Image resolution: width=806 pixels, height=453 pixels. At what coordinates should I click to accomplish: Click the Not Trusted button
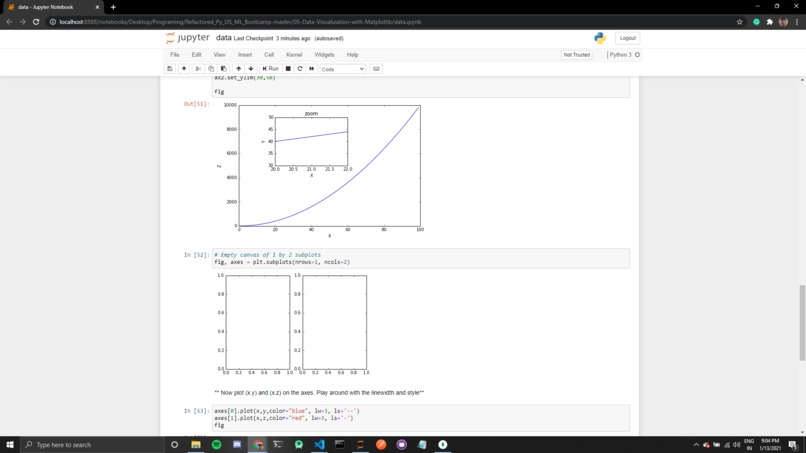coord(577,55)
